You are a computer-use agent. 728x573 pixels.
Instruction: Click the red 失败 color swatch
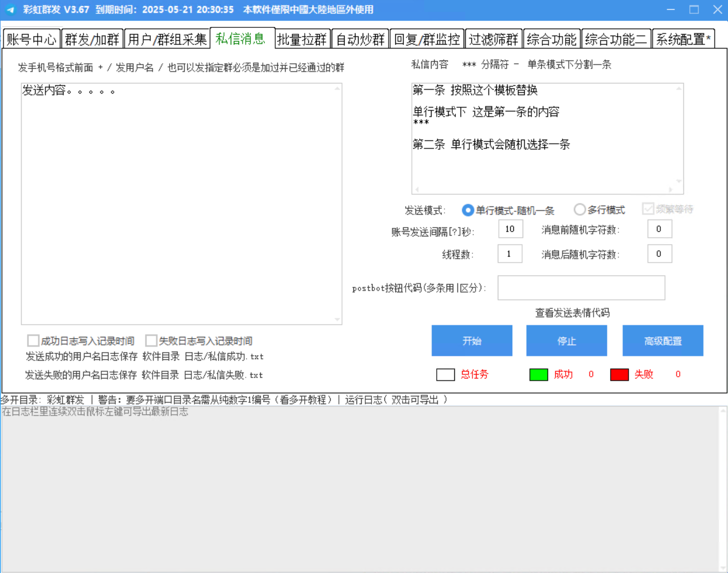click(619, 375)
